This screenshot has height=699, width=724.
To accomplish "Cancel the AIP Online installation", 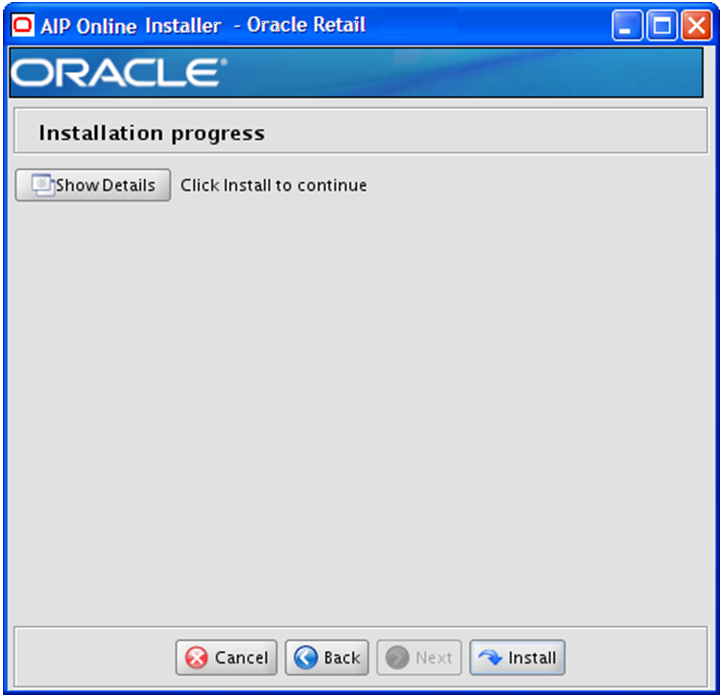I will click(x=226, y=657).
